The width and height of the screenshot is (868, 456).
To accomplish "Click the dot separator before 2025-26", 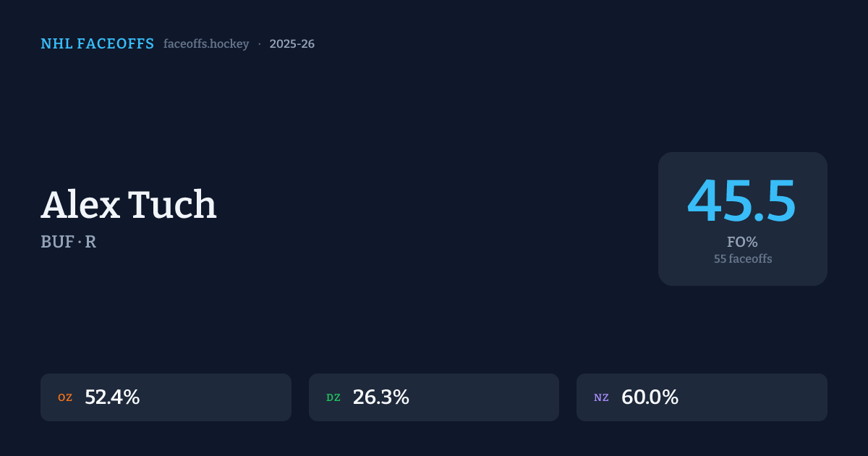I will click(x=260, y=44).
